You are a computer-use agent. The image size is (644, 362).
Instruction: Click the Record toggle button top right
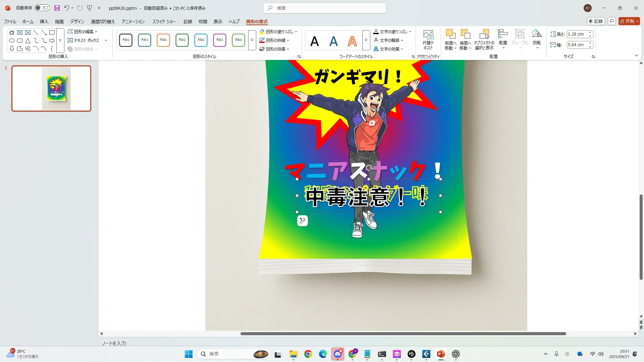click(596, 21)
